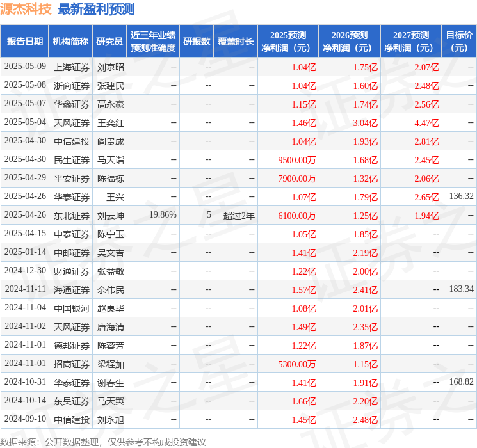477x448 pixels.
Task: Click the 超过2年 coverage value
Action: click(239, 216)
